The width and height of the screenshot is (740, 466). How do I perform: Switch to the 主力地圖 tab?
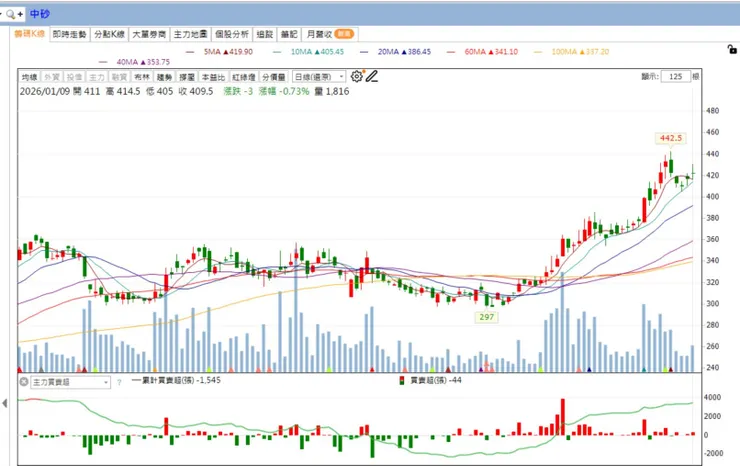pyautogui.click(x=191, y=34)
